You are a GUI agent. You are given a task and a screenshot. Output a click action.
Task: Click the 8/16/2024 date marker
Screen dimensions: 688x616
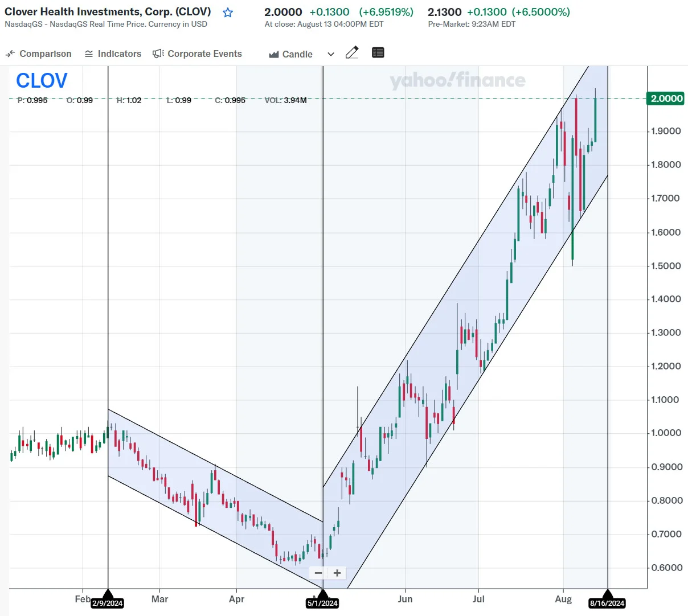[607, 603]
